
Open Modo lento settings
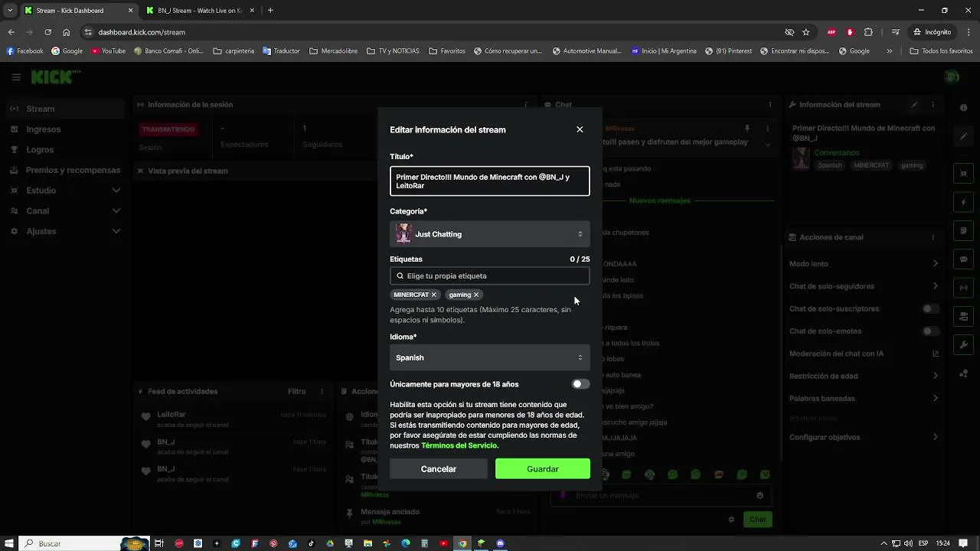[x=864, y=264]
